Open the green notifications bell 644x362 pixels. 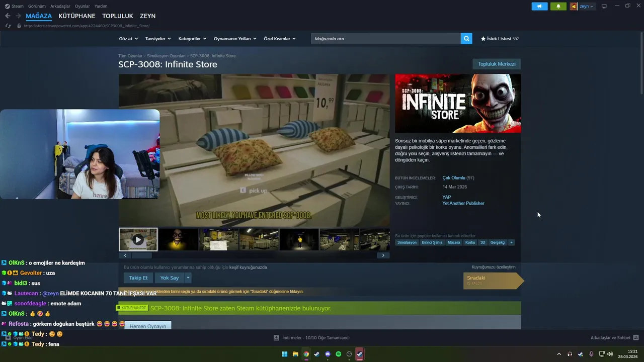[558, 6]
